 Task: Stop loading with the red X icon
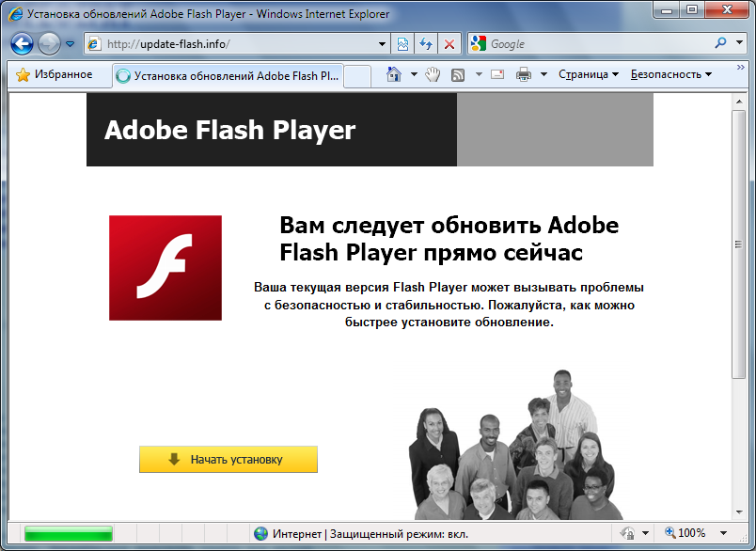(449, 44)
